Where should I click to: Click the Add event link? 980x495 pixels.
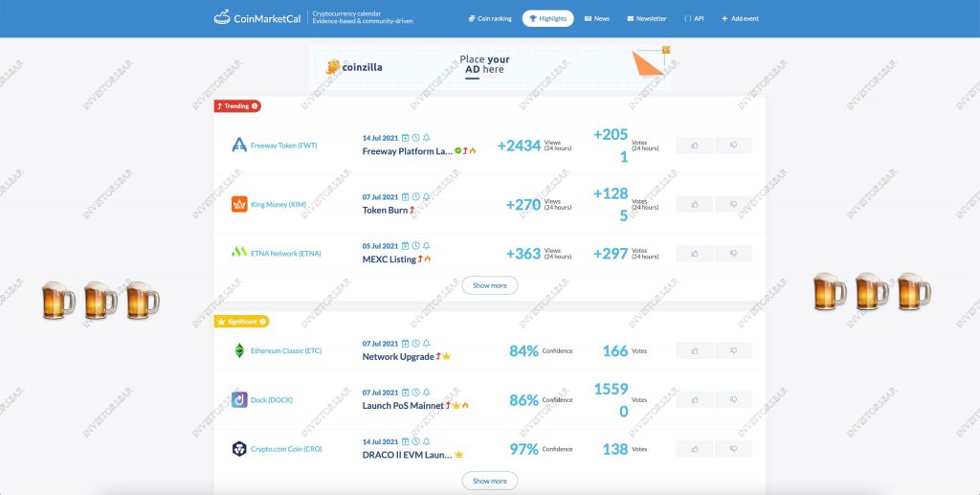[740, 19]
